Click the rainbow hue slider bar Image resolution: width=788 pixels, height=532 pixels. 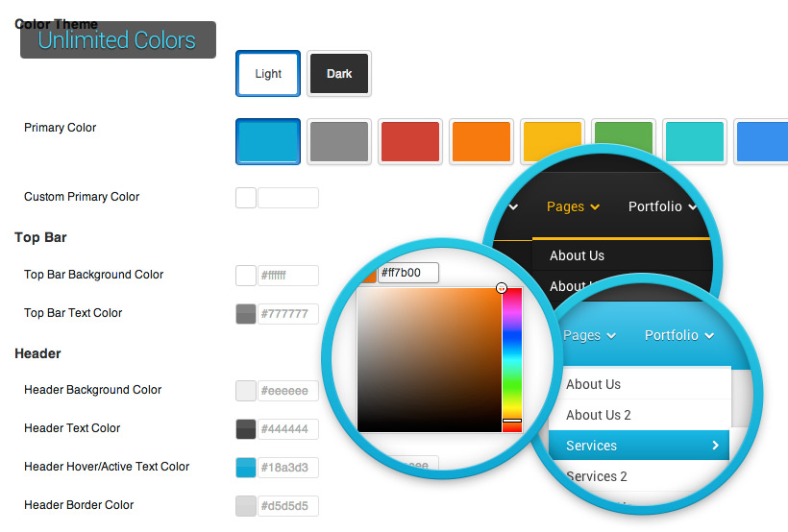(511, 355)
